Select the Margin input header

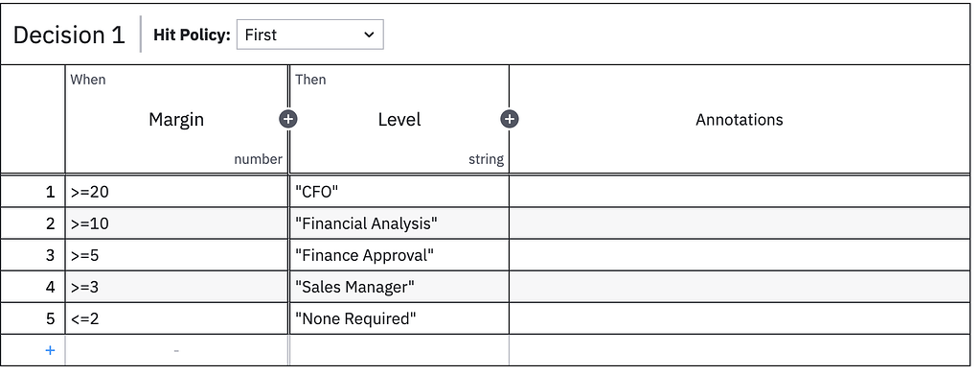tap(176, 120)
